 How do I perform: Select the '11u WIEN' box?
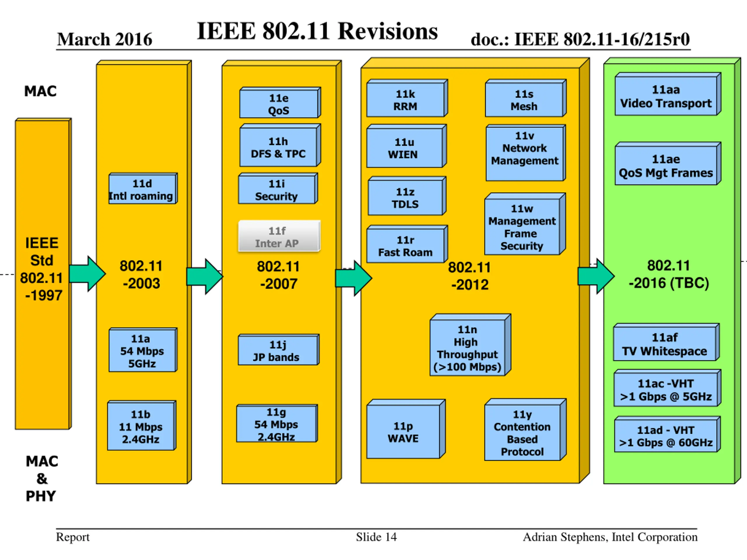click(x=406, y=146)
